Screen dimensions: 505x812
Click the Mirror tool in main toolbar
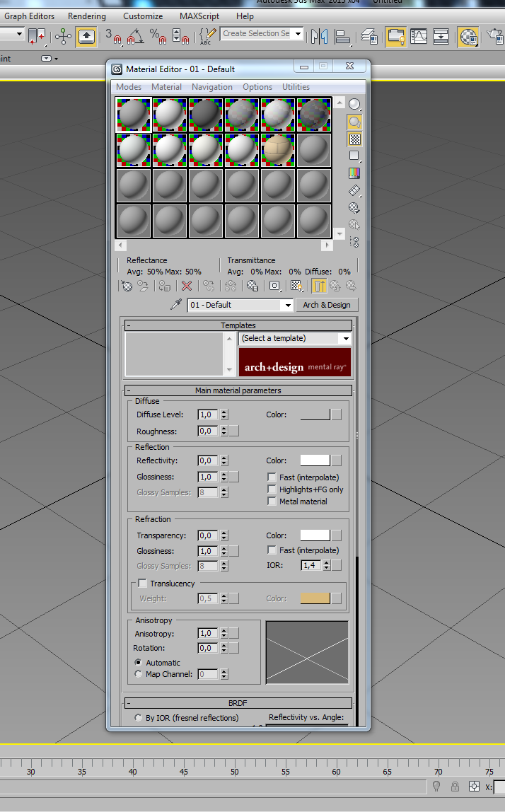click(320, 35)
